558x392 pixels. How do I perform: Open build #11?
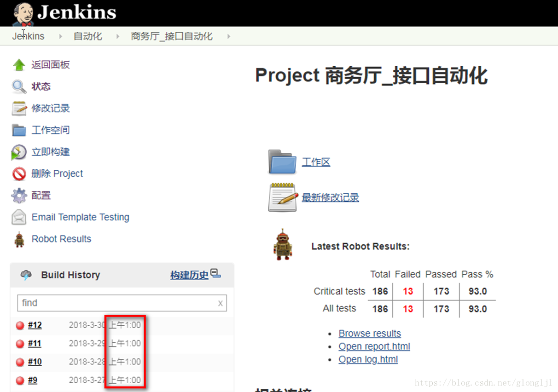(x=35, y=344)
